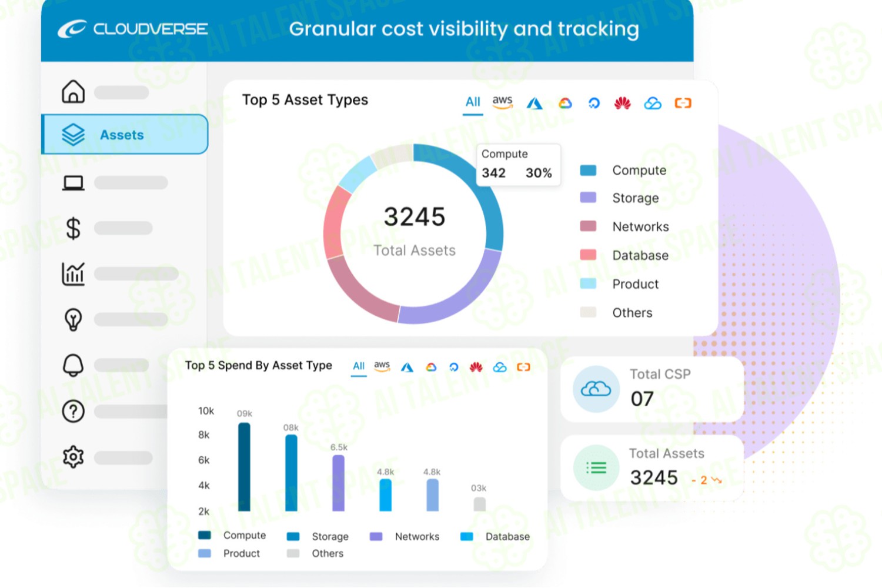
Task: Click the Product label in bar chart legend
Action: pyautogui.click(x=242, y=553)
